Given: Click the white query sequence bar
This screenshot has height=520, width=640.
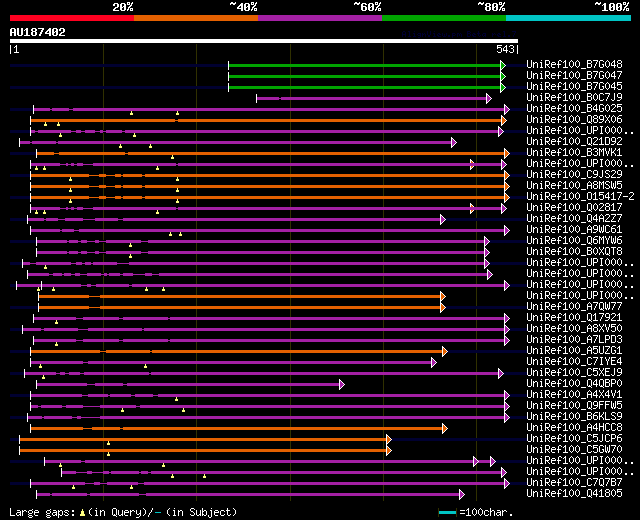Looking at the screenshot, I should pos(264,41).
